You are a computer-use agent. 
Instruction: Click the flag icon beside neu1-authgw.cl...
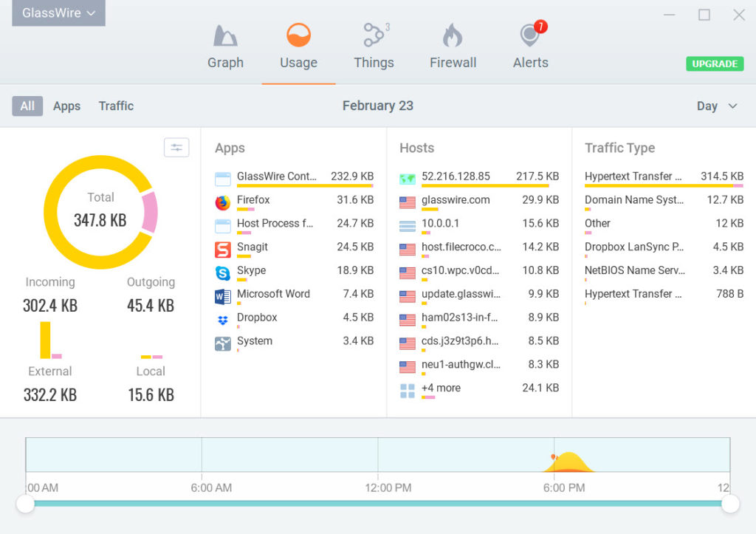coord(408,367)
